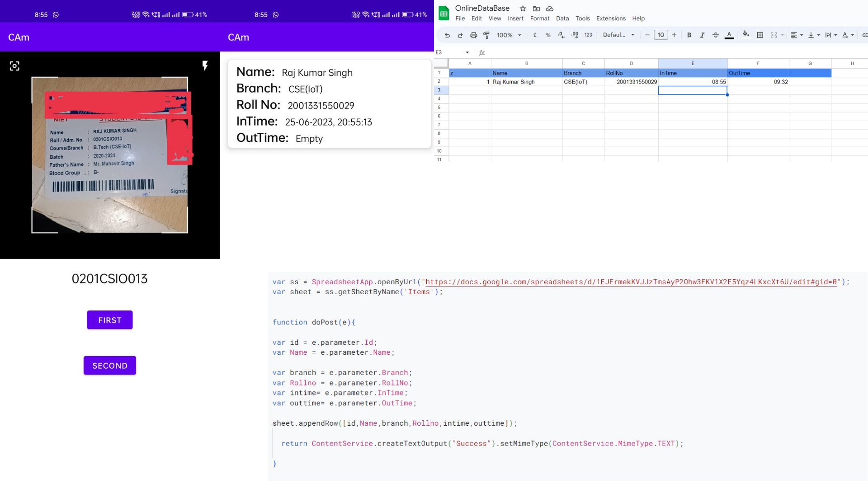
Task: Click the Undo icon in the toolbar
Action: pos(447,35)
